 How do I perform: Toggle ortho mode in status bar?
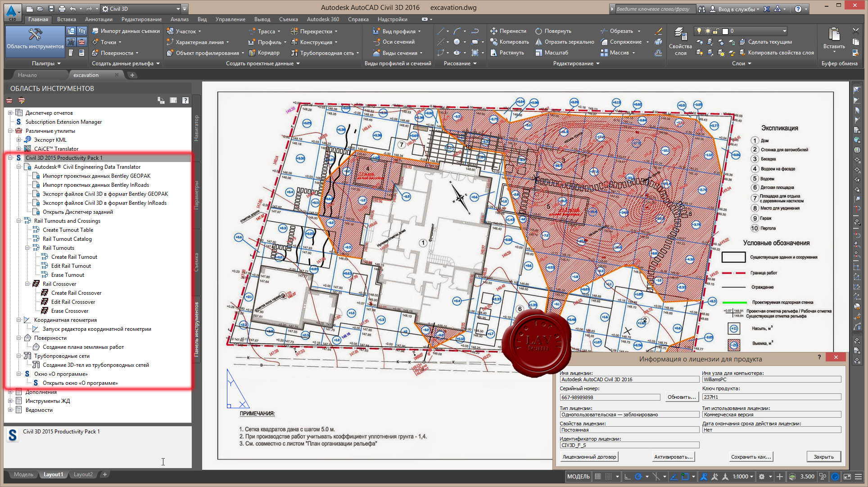tap(627, 476)
